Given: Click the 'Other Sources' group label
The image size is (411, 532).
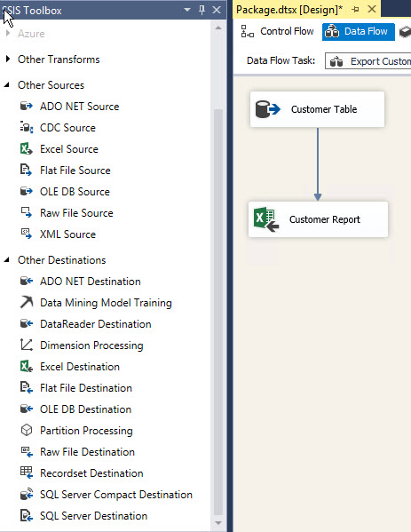Looking at the screenshot, I should pyautogui.click(x=51, y=85).
